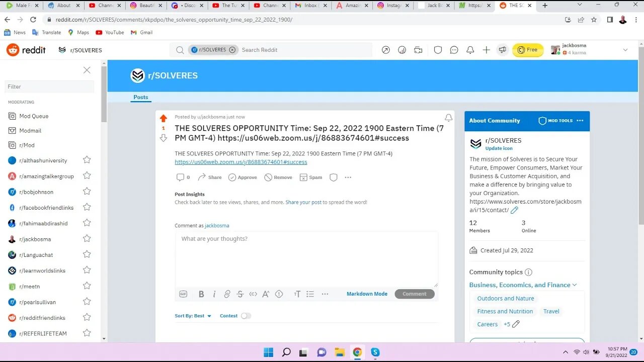Viewport: 644px width, 362px height.
Task: Click the create post plus icon
Action: tap(486, 50)
